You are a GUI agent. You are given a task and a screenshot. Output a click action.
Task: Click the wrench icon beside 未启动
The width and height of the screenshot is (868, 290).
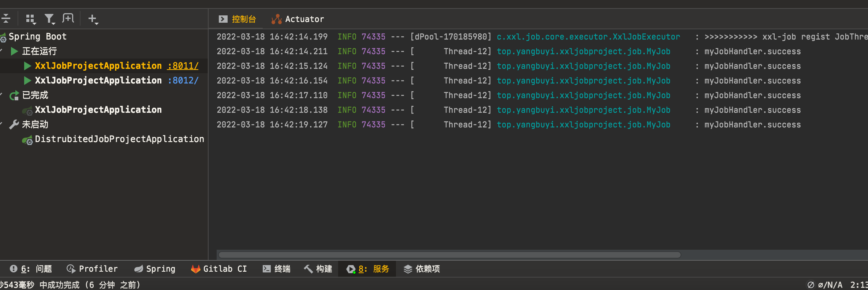coord(14,124)
